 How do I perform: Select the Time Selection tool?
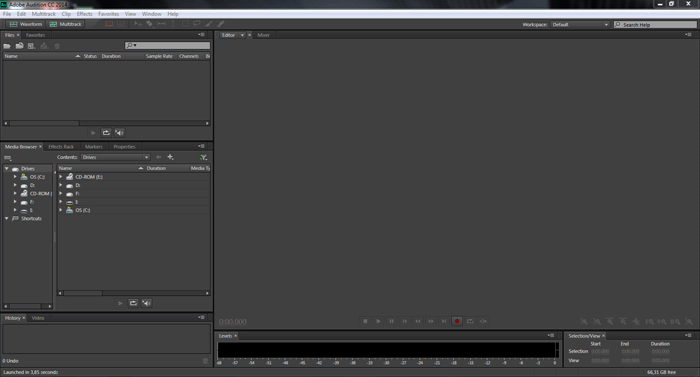[x=173, y=24]
